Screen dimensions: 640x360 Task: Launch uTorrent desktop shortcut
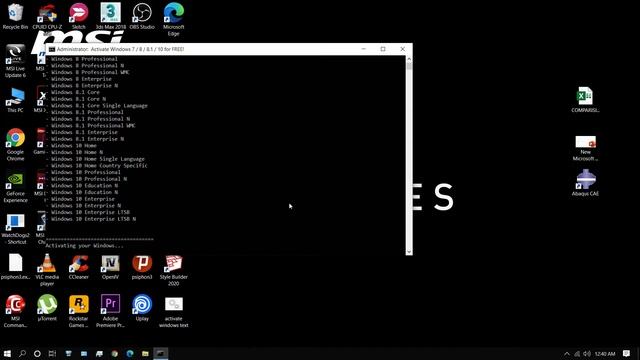pos(47,308)
